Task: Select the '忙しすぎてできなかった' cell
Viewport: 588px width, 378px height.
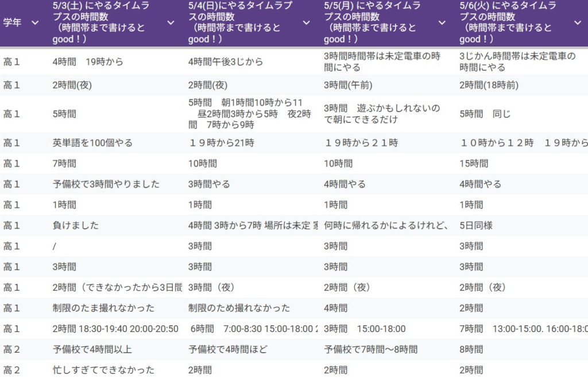Action: click(103, 370)
